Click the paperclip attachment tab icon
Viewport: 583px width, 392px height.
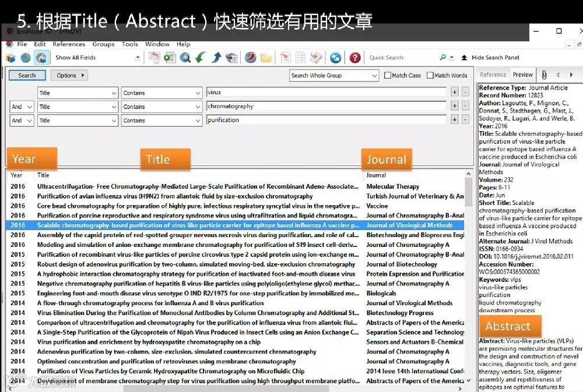[x=544, y=75]
